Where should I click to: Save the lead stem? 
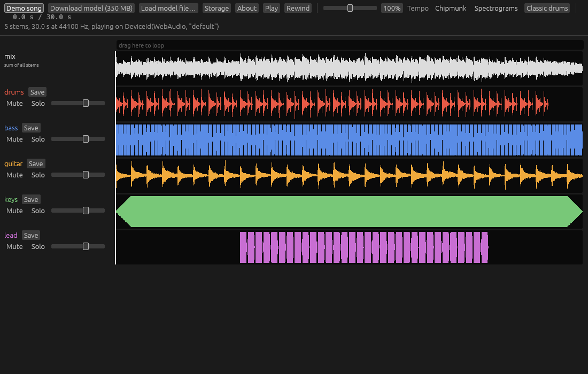[31, 235]
